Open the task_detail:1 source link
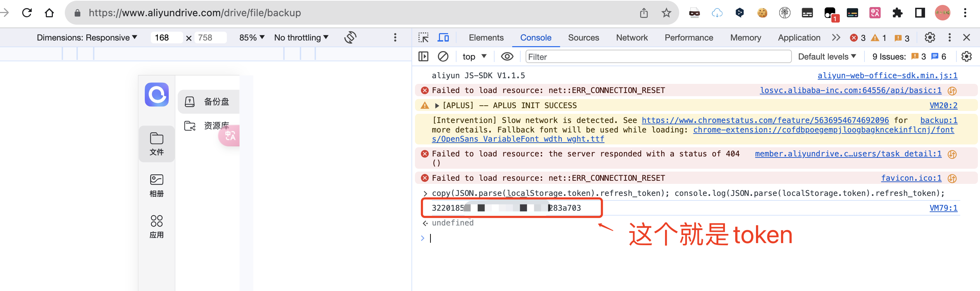Image resolution: width=980 pixels, height=291 pixels. 848,154
